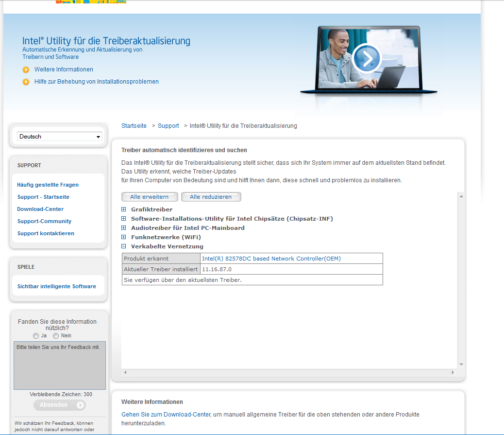Click scroll down arrow of driver list
Viewport: 504px width, 435px height.
tap(461, 365)
